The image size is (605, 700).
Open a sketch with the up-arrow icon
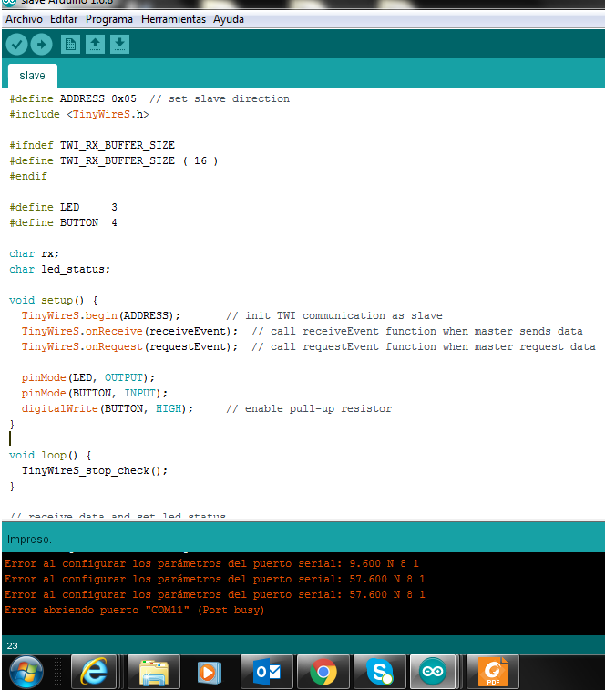(x=95, y=44)
